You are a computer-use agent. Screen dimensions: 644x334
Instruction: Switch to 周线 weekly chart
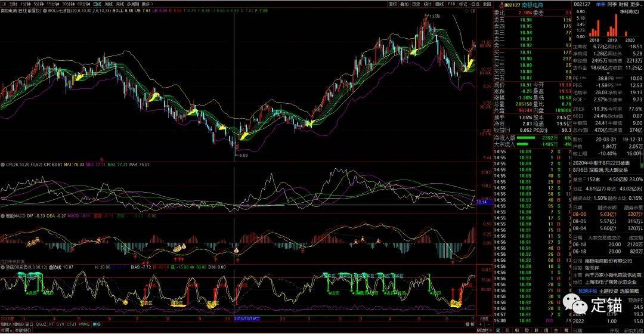109,4
